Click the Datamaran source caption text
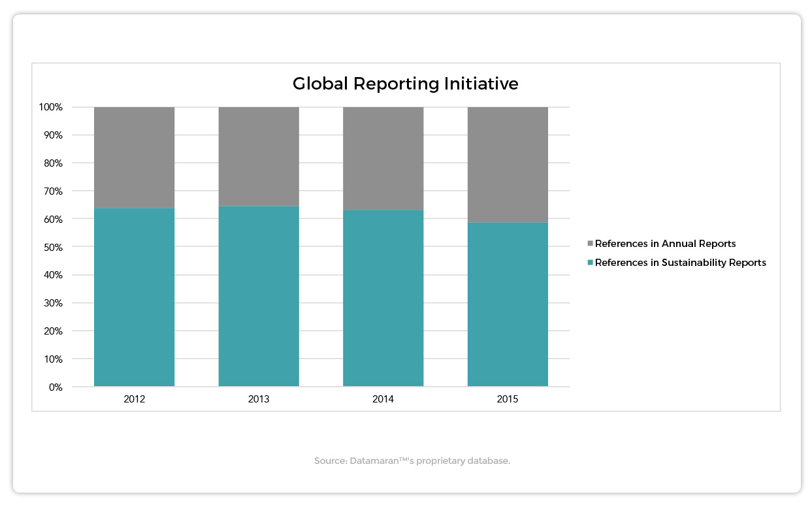The width and height of the screenshot is (812, 507). point(412,461)
